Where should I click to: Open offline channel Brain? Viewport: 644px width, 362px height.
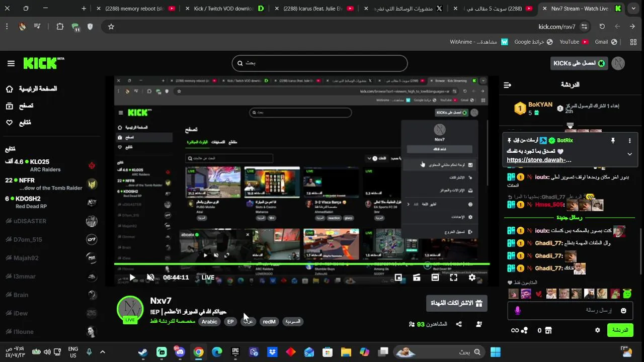[x=50, y=295]
